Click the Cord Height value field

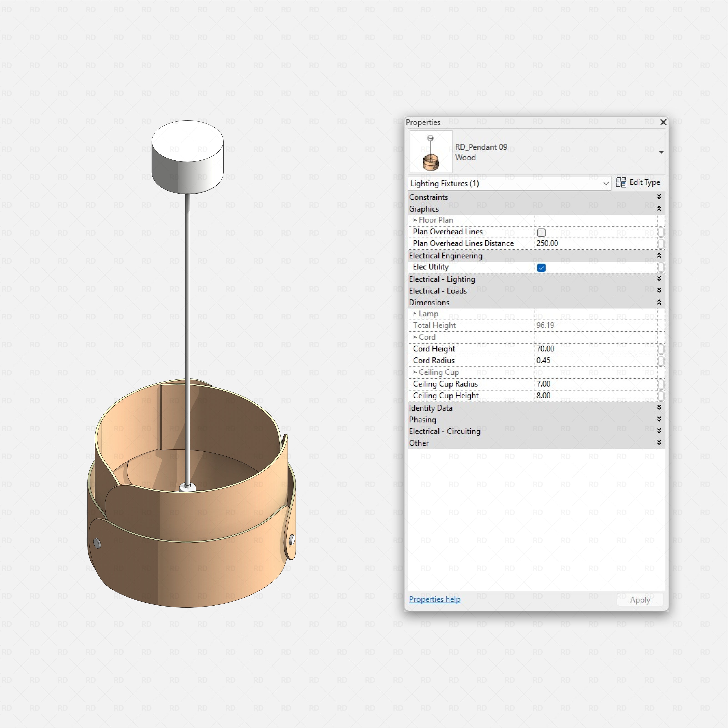tap(595, 349)
